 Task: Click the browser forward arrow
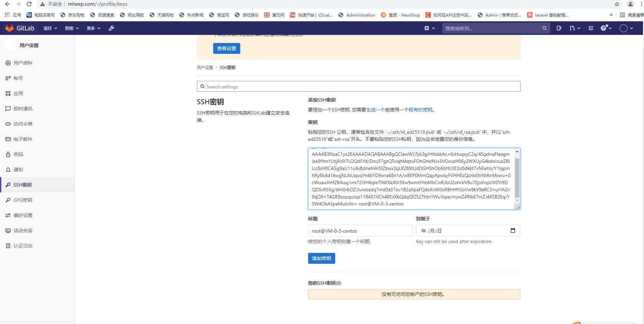[18, 4]
